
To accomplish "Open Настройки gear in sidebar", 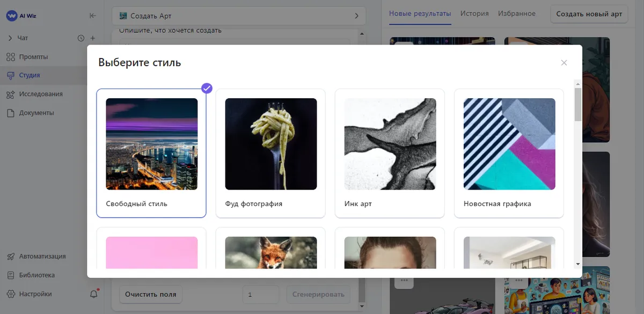I will click(35, 294).
